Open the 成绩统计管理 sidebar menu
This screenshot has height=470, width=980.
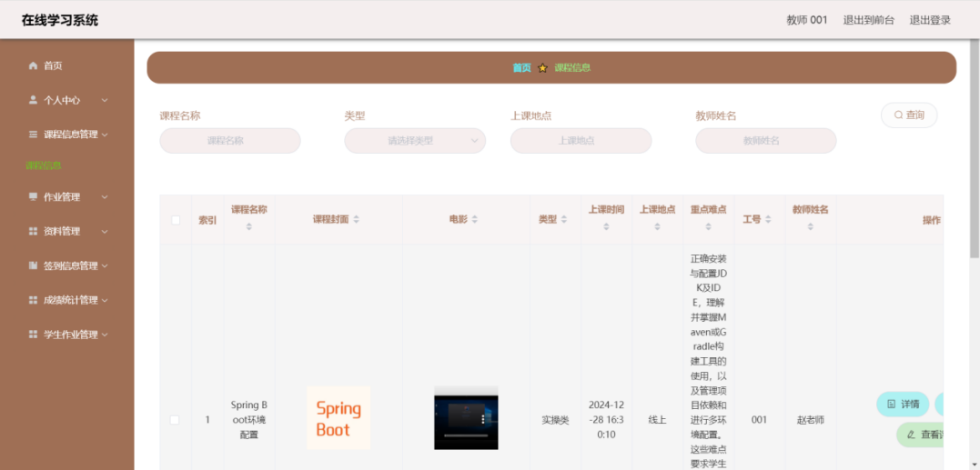tap(66, 300)
